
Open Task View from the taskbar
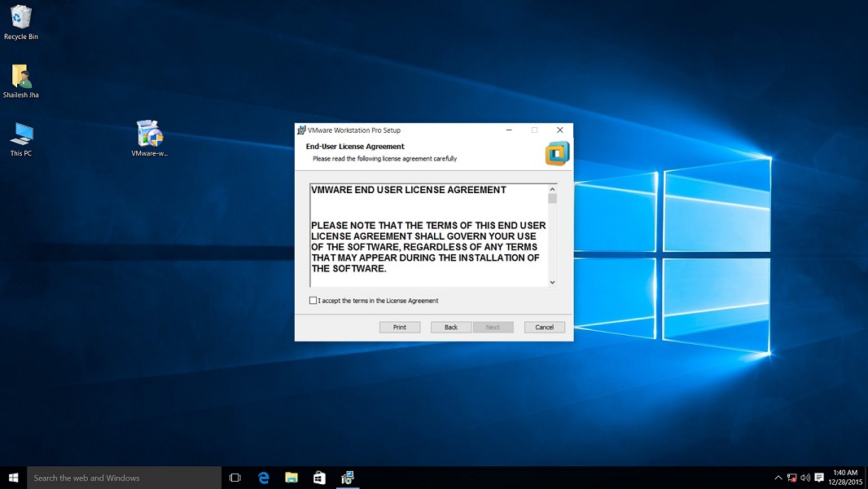click(x=235, y=478)
